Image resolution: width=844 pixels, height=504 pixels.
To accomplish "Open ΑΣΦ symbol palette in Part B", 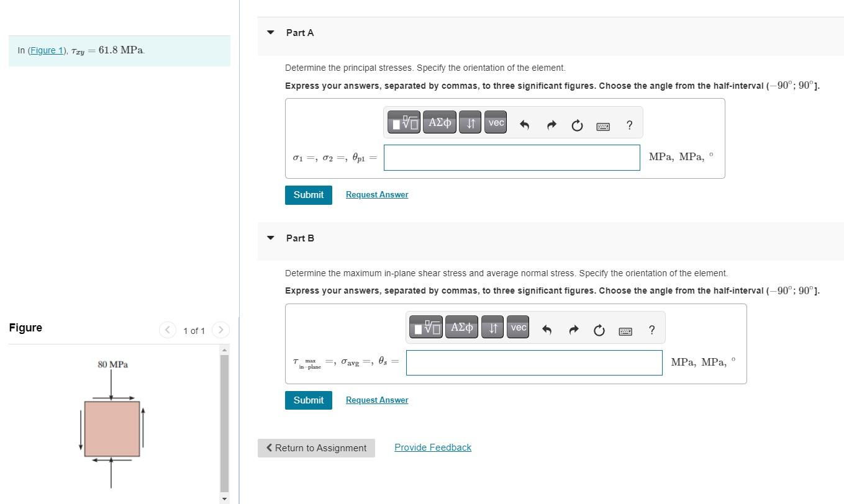I will pyautogui.click(x=461, y=327).
